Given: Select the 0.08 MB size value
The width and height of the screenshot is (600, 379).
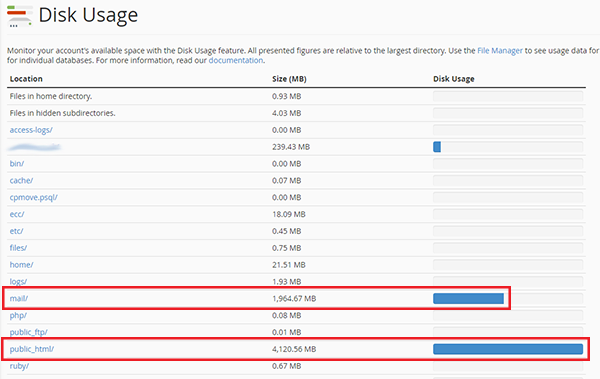Looking at the screenshot, I should [287, 315].
